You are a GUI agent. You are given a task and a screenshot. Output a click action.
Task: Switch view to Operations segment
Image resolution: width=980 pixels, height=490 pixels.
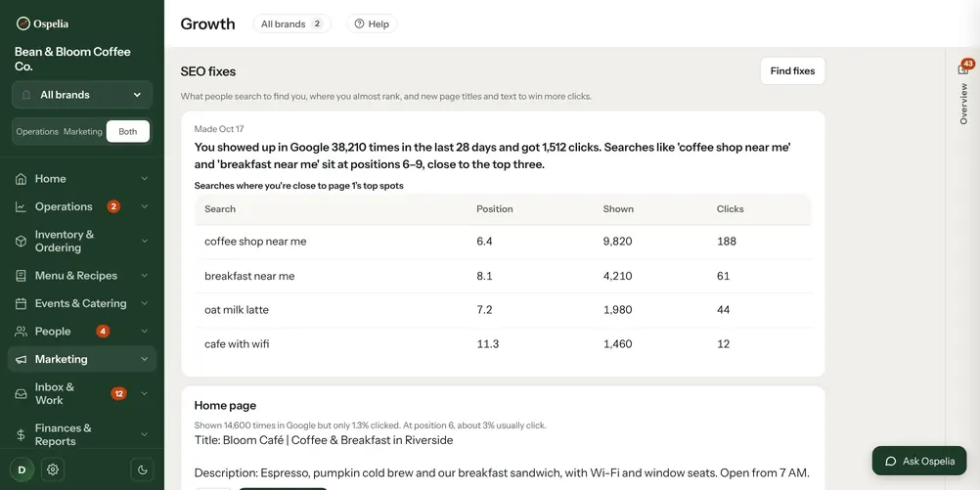(x=37, y=132)
